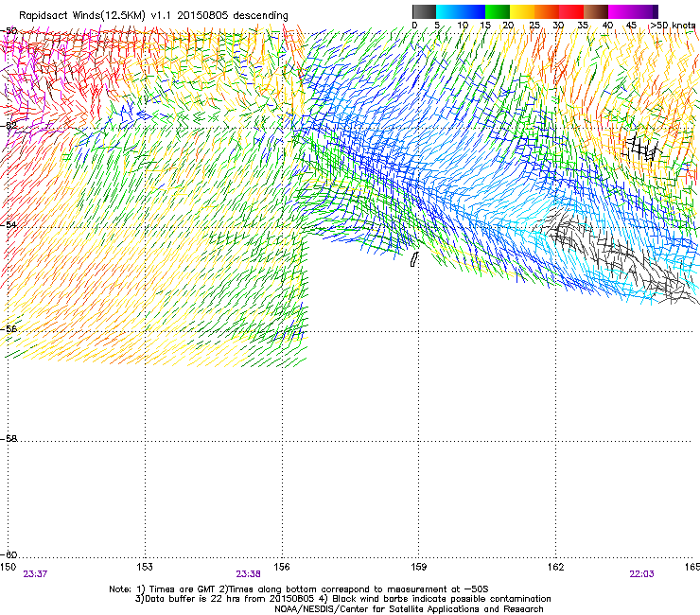Click the purple '23:38' swath time label
The image size is (700, 615).
tap(248, 574)
